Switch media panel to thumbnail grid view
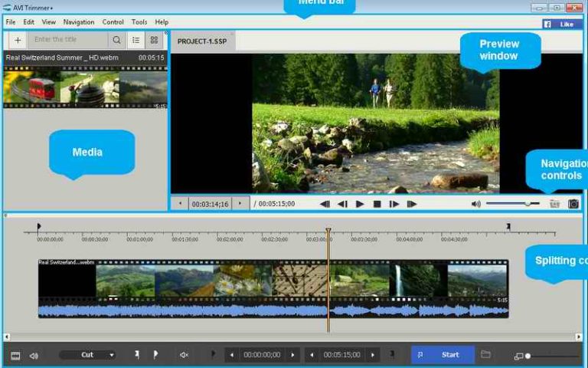Image resolution: width=588 pixels, height=368 pixels. coord(154,40)
